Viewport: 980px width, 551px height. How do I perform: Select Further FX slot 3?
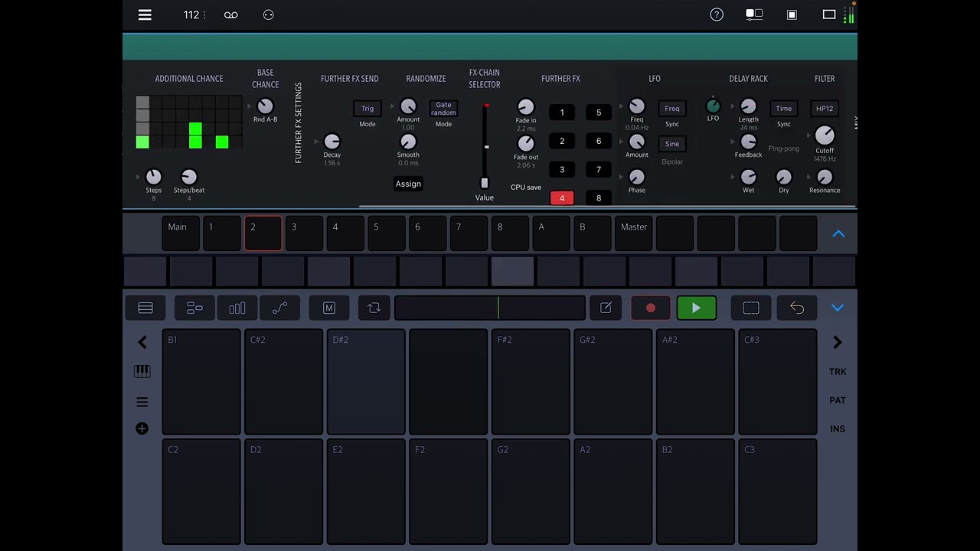(x=562, y=170)
